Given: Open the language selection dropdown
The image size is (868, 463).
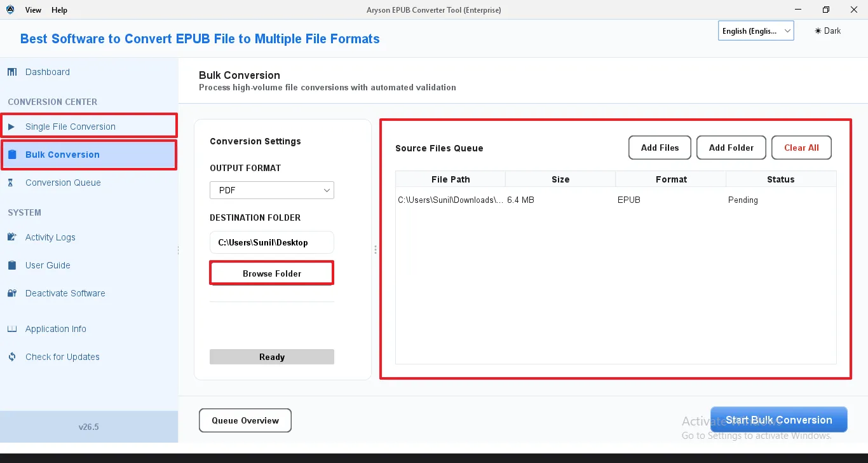Looking at the screenshot, I should [x=756, y=31].
